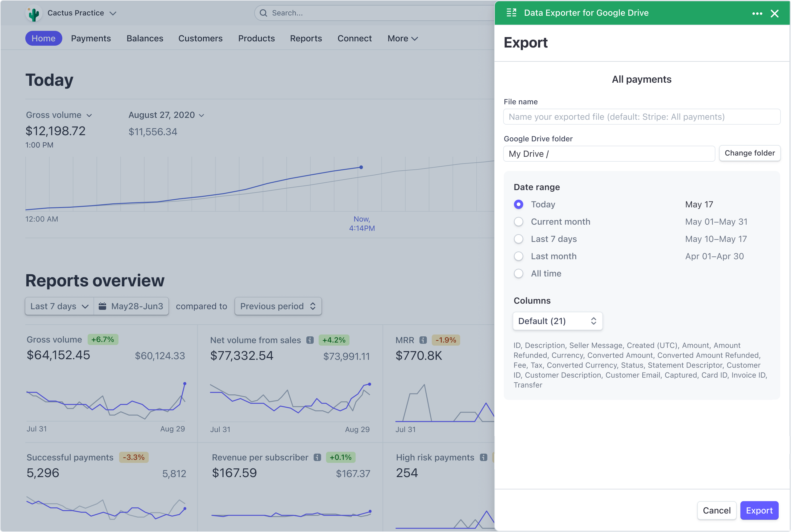This screenshot has width=791, height=532.
Task: Click the File name input field
Action: [x=642, y=117]
